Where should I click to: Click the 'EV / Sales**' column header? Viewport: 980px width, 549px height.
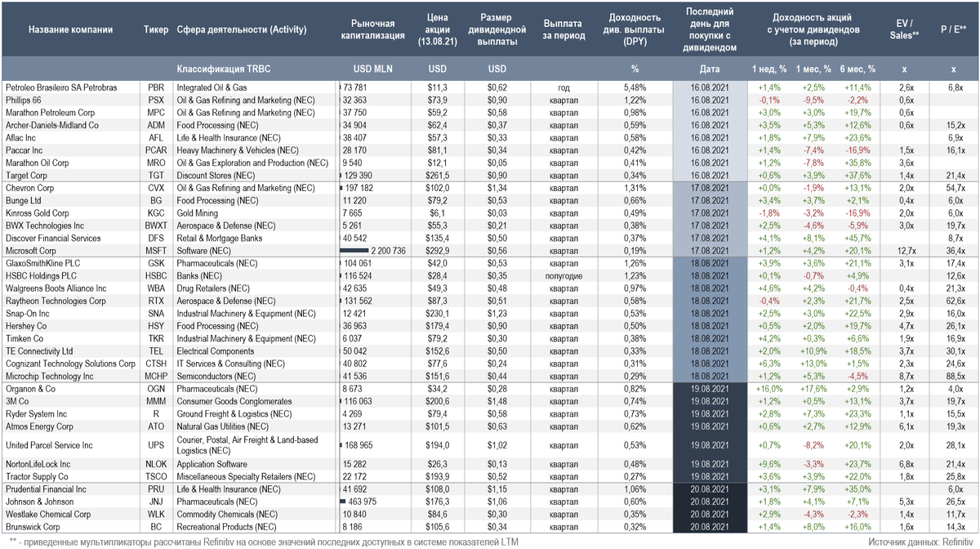(902, 29)
